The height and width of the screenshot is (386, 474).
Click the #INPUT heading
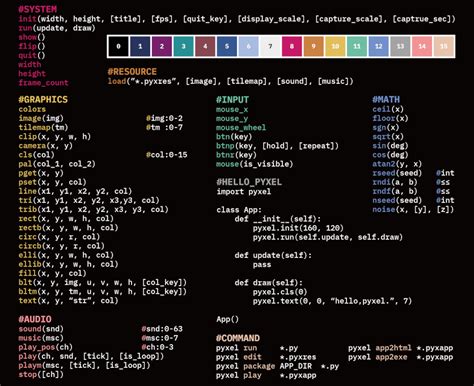click(x=232, y=99)
